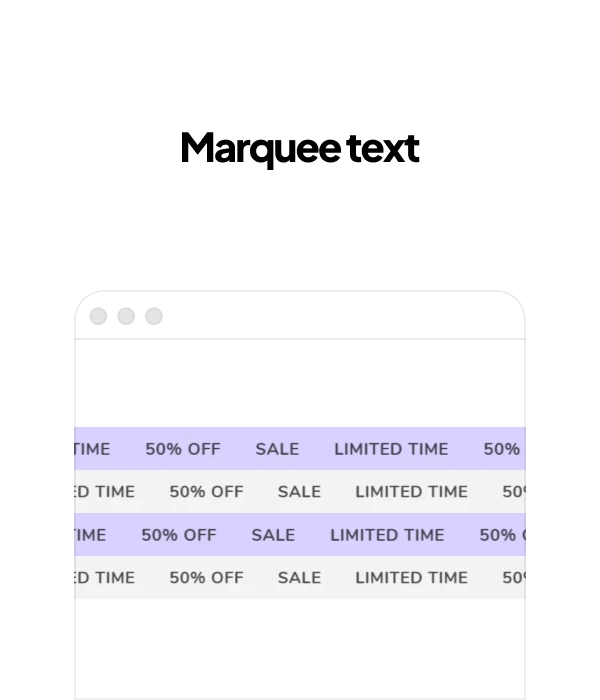Viewport: 600px width, 700px height.
Task: Click the first gray window dot
Action: pyautogui.click(x=98, y=316)
